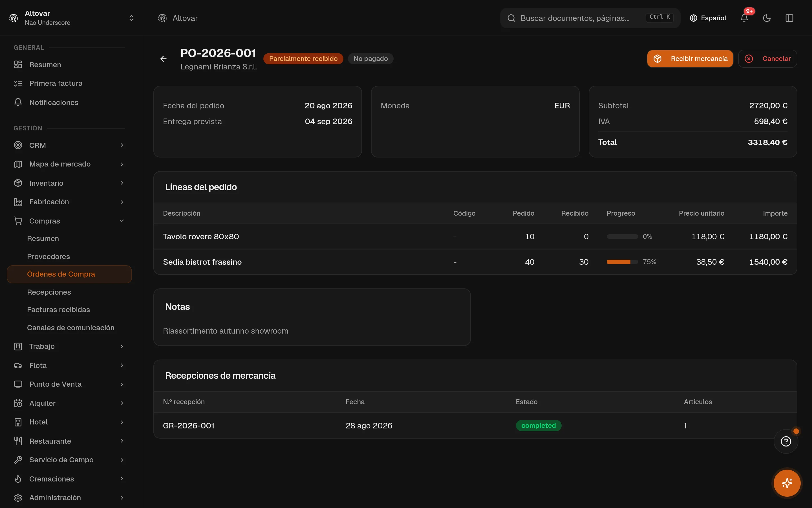Click the 75% progress bar for Sedia bistrot
The height and width of the screenshot is (508, 812).
622,262
